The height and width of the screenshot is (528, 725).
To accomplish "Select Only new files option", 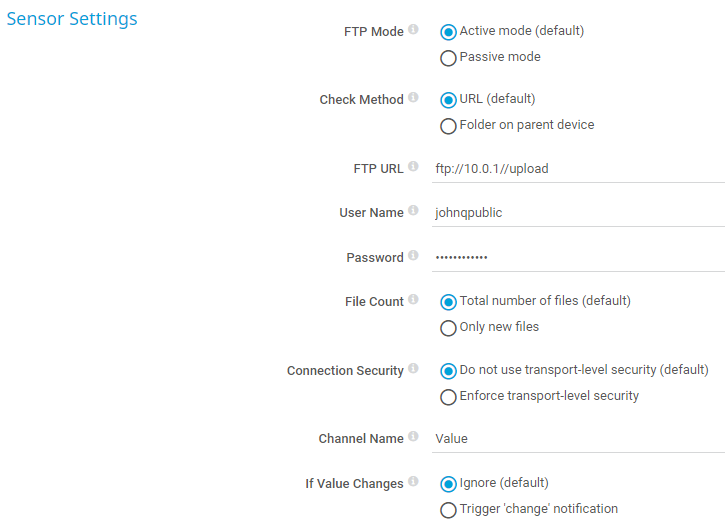I will click(x=449, y=328).
